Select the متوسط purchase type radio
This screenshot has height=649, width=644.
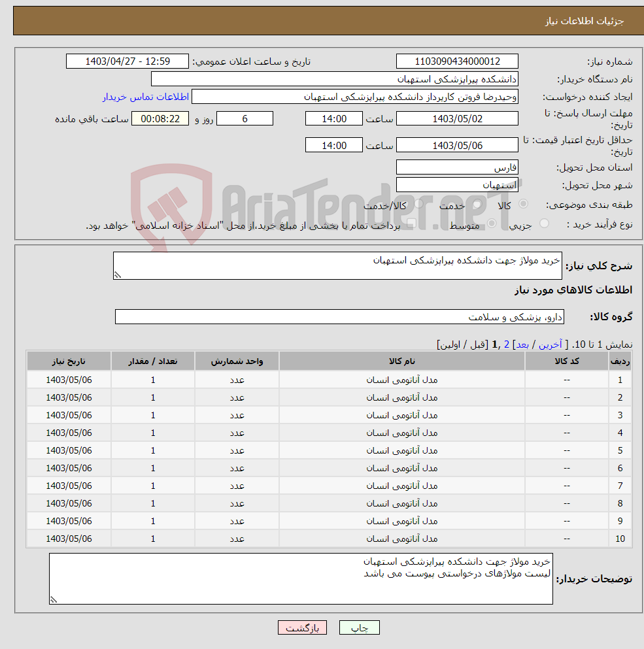click(x=492, y=224)
